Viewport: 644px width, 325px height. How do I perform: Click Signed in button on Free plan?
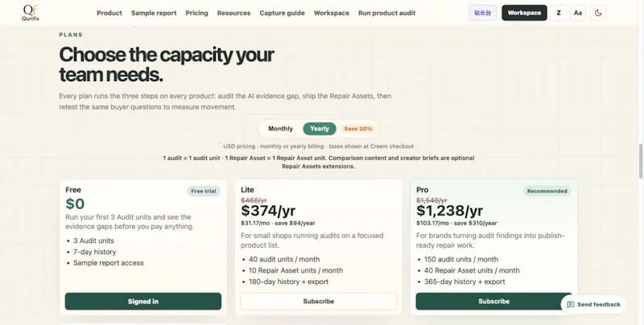click(143, 301)
